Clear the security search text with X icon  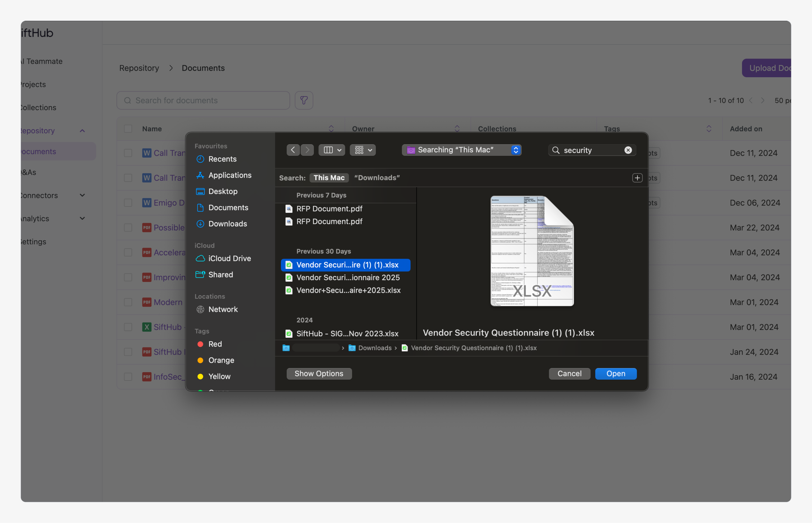[628, 150]
